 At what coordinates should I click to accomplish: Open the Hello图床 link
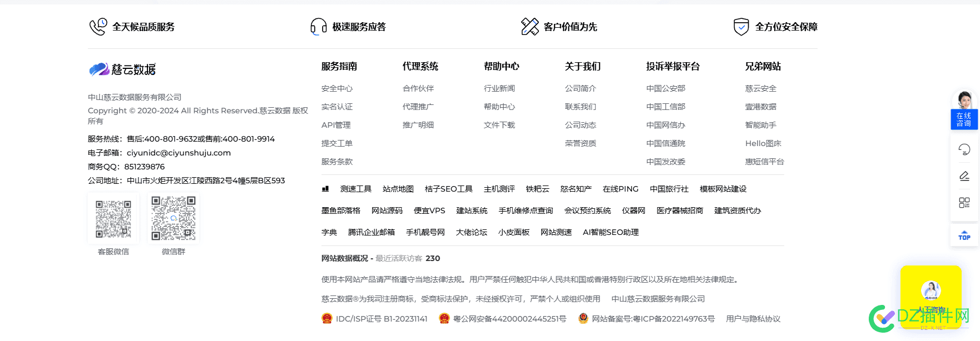click(763, 143)
